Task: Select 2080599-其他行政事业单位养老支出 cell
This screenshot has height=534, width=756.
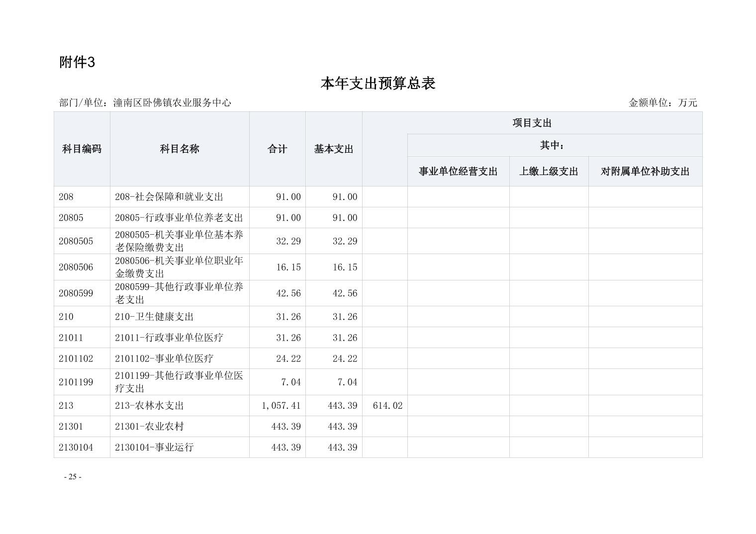Action: (180, 293)
